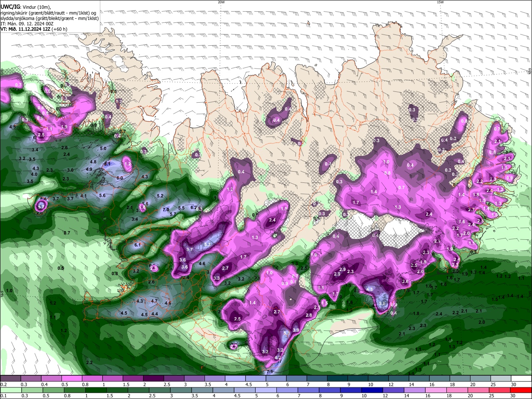This screenshot has height=399, width=532.
Task: Click the "4.7" precipitation value on the map
Action: (154, 301)
